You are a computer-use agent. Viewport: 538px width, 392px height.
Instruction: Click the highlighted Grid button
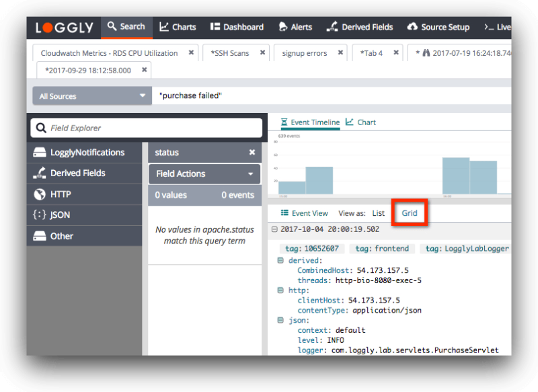tap(409, 212)
